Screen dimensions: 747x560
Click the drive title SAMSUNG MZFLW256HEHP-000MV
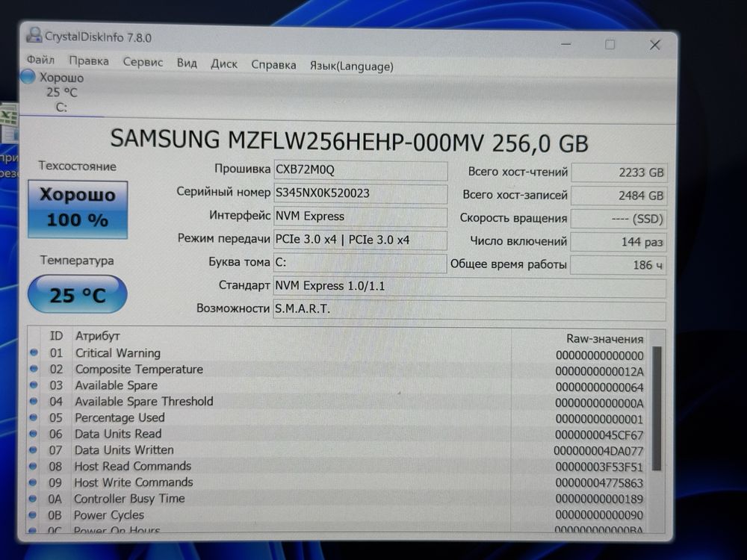(297, 141)
